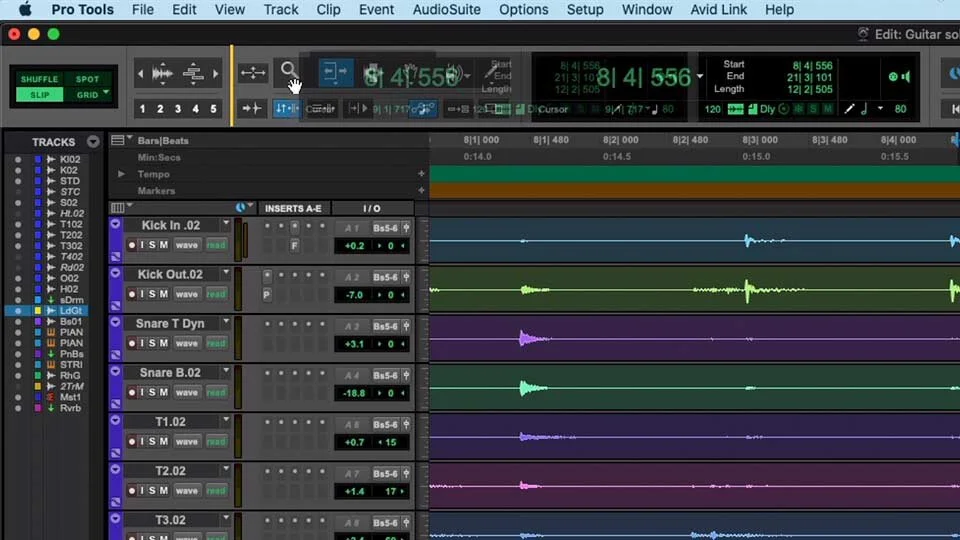Open Kick In .02 track name dropdown
This screenshot has width=960, height=540.
click(226, 223)
